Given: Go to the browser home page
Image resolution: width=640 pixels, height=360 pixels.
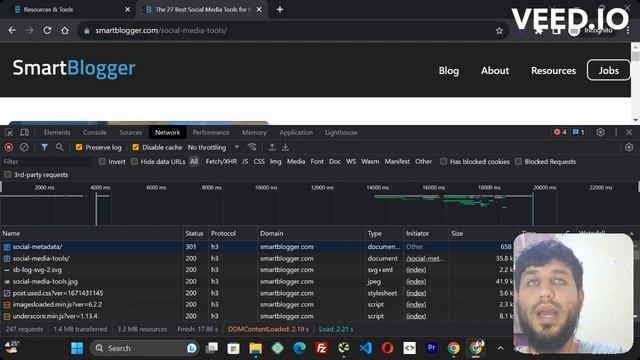Looking at the screenshot, I should coord(65,30).
